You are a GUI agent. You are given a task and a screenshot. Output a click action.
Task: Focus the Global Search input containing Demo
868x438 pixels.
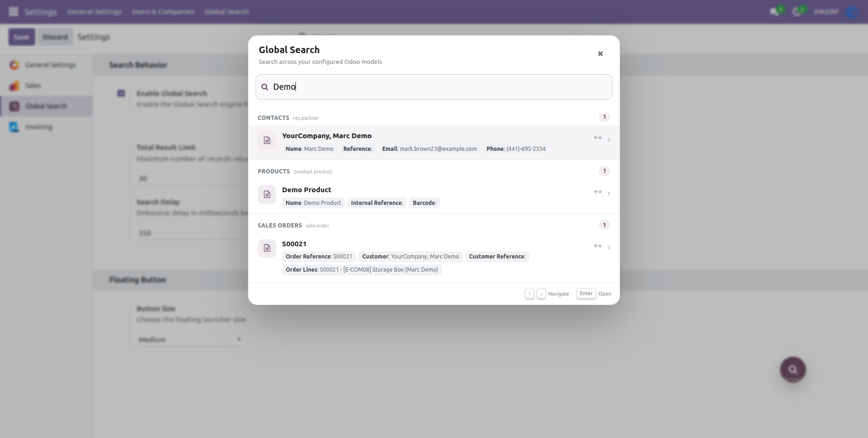click(x=434, y=87)
